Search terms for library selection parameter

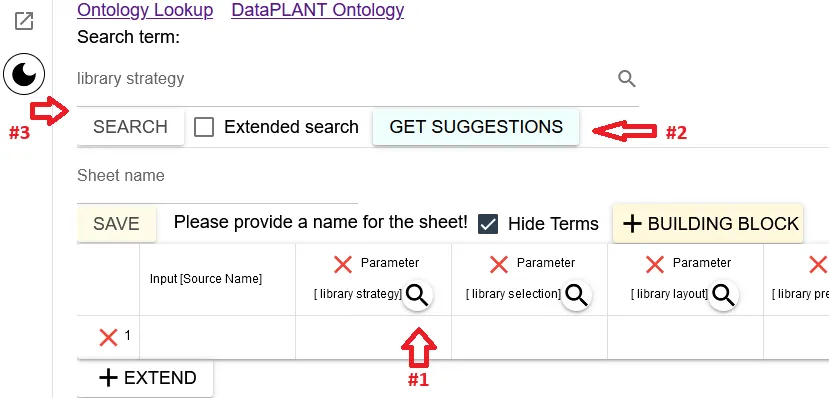point(576,296)
